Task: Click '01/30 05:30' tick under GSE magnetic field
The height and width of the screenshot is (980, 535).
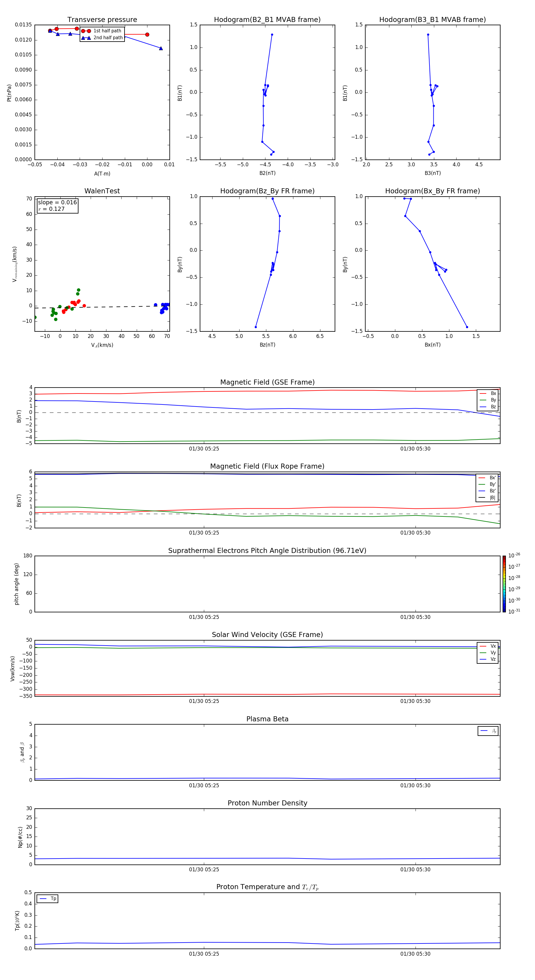Action: pos(416,449)
